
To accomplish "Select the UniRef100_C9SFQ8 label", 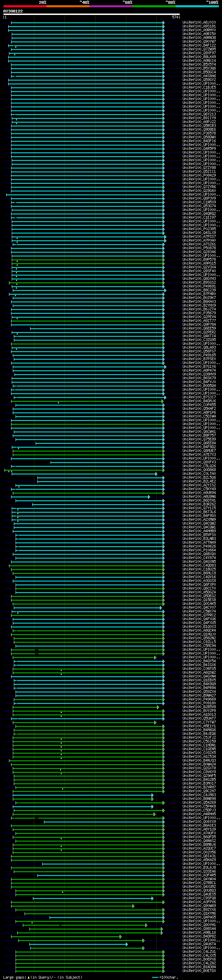I will tap(199, 898).
